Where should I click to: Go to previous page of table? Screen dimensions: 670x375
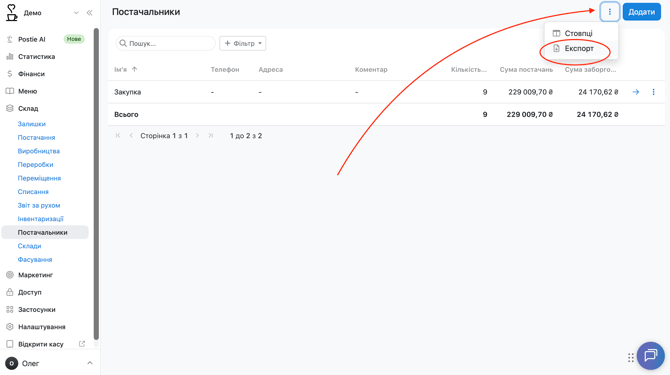[131, 136]
